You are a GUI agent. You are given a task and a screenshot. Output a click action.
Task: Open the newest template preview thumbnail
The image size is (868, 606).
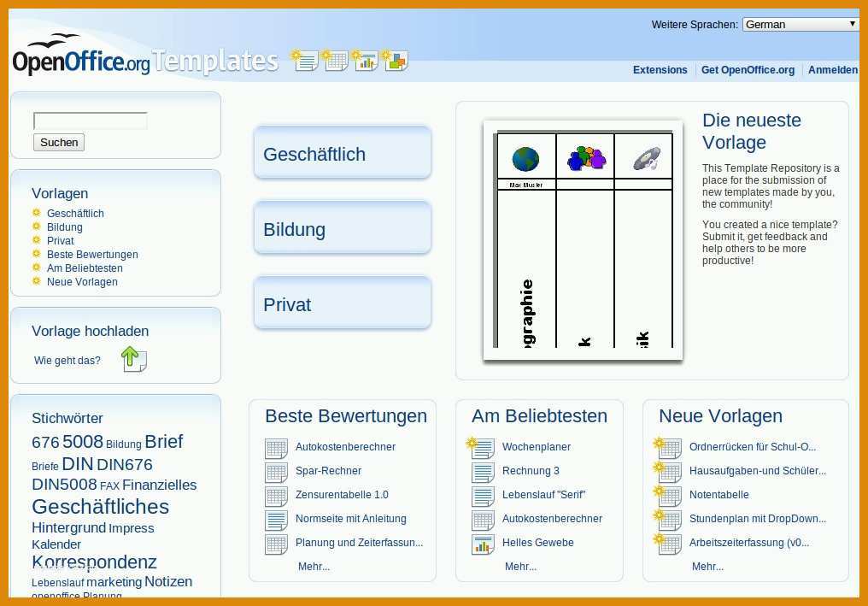(x=583, y=240)
